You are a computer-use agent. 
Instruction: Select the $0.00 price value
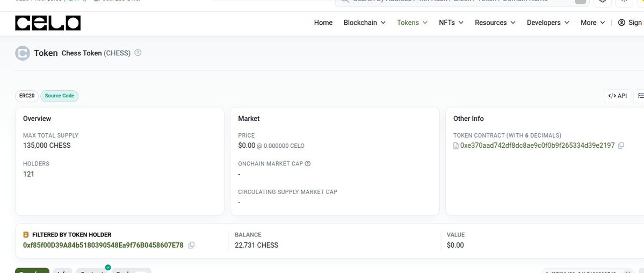[247, 145]
